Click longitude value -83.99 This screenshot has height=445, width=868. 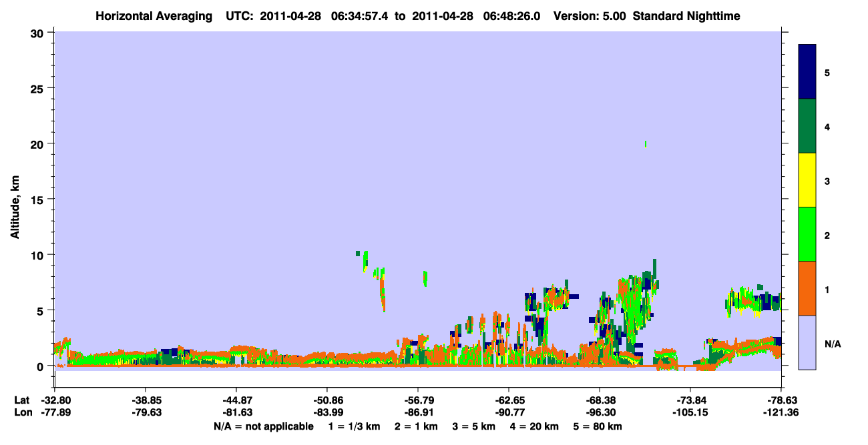click(x=327, y=412)
